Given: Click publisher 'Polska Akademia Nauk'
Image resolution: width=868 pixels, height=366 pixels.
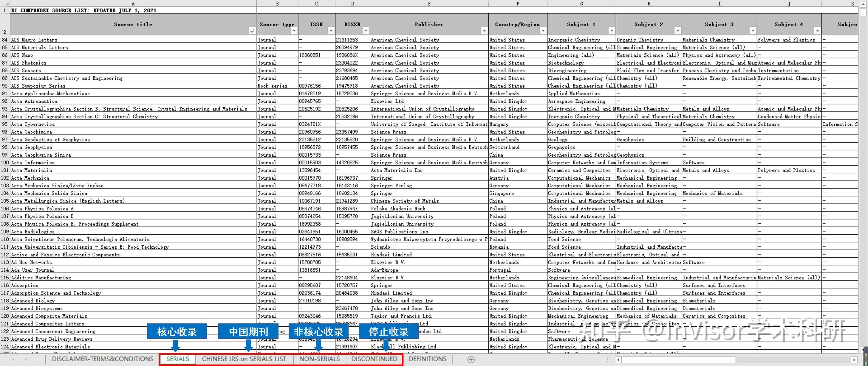Looking at the screenshot, I should click(x=429, y=208).
